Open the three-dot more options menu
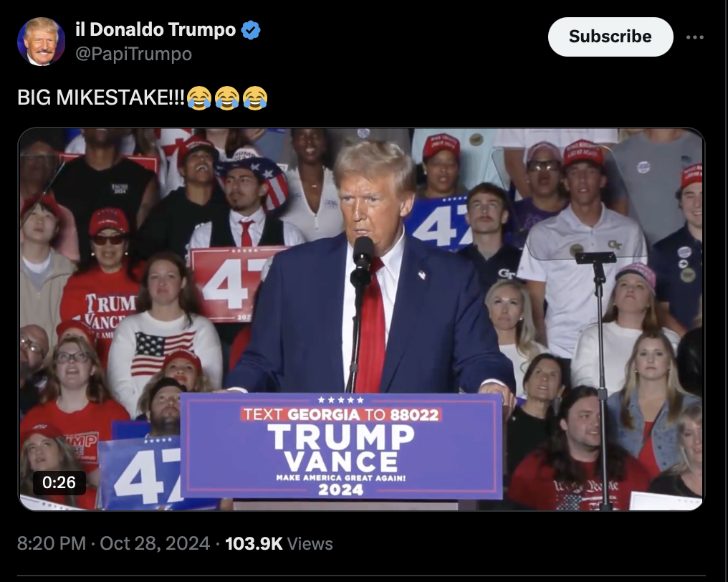Image resolution: width=728 pixels, height=582 pixels. click(694, 37)
